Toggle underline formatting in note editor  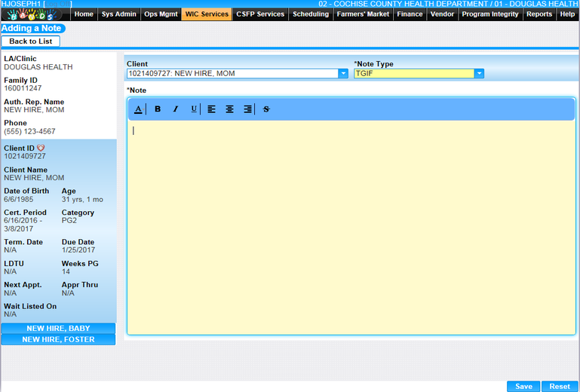point(194,109)
